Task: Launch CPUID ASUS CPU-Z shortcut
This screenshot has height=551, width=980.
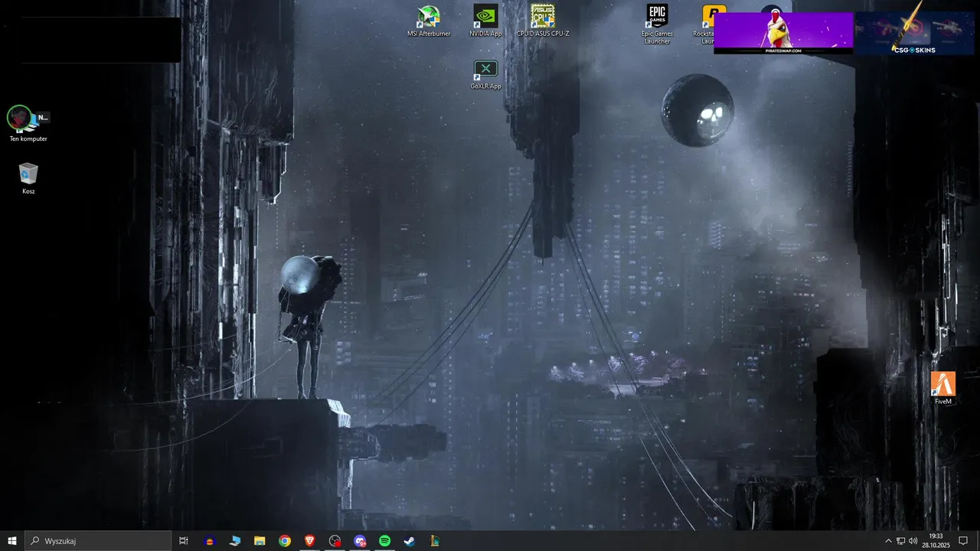Action: 543,21
